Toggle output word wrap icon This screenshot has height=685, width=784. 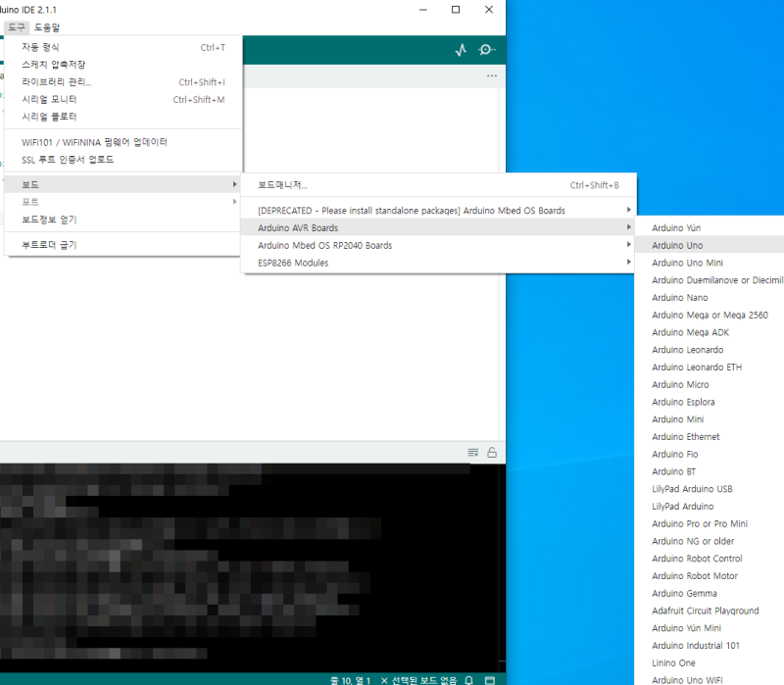473,453
